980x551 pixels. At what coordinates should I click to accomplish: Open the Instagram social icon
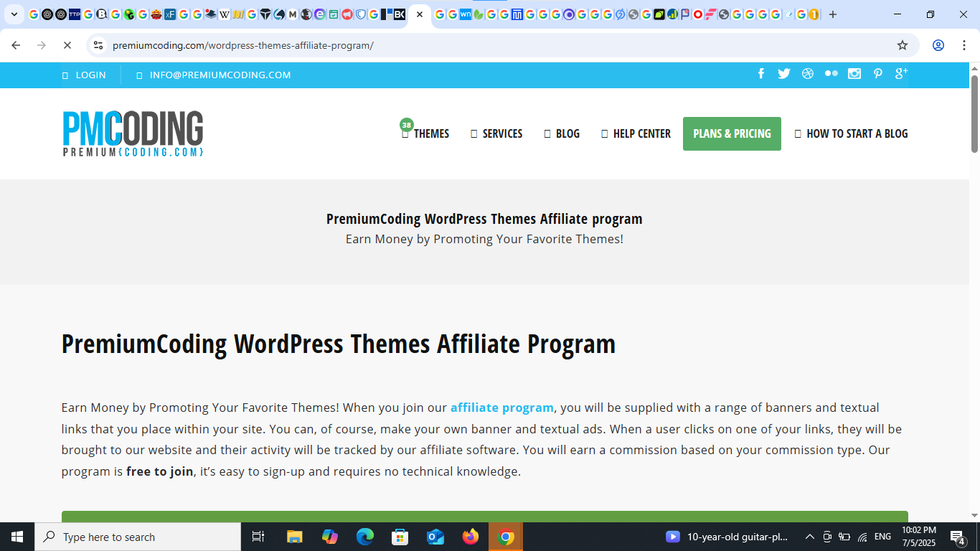click(854, 74)
